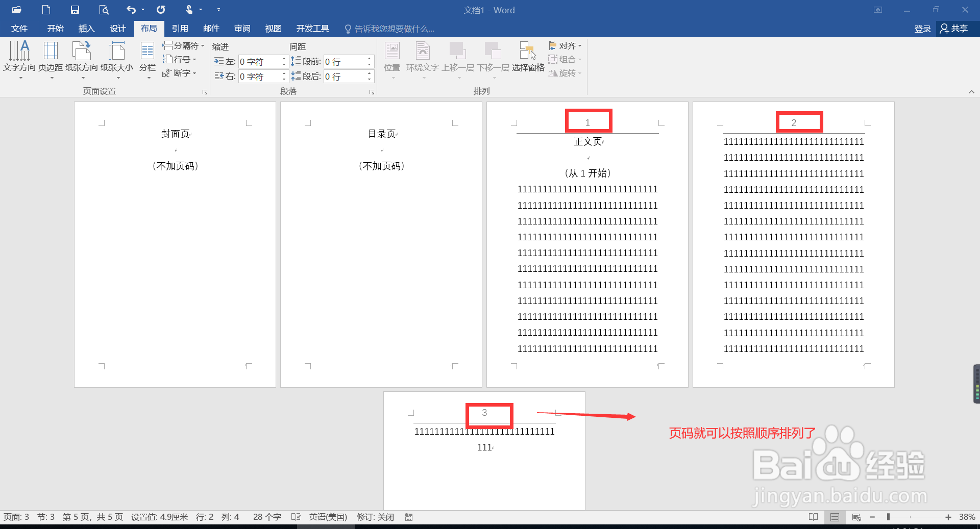Switch to the 视图 ribbon tab
Image resolution: width=980 pixels, height=529 pixels.
pyautogui.click(x=273, y=28)
